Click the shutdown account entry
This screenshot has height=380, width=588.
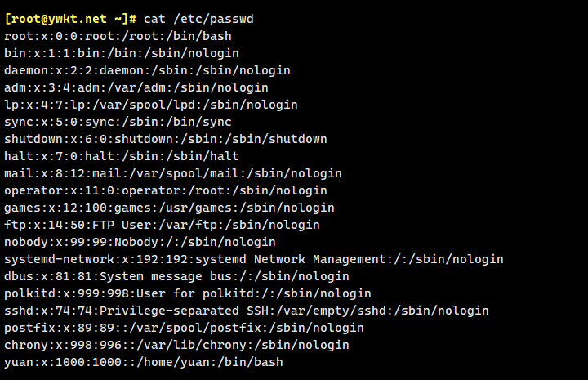tap(166, 139)
